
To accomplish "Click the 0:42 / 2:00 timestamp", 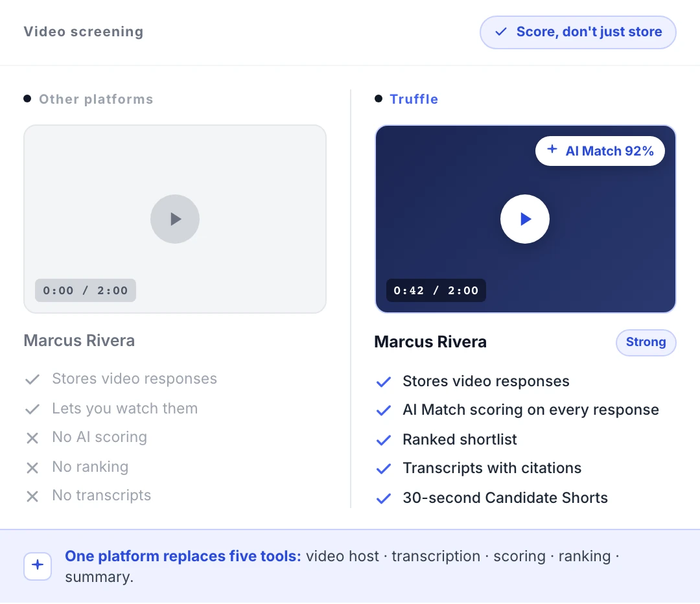I will click(x=436, y=290).
